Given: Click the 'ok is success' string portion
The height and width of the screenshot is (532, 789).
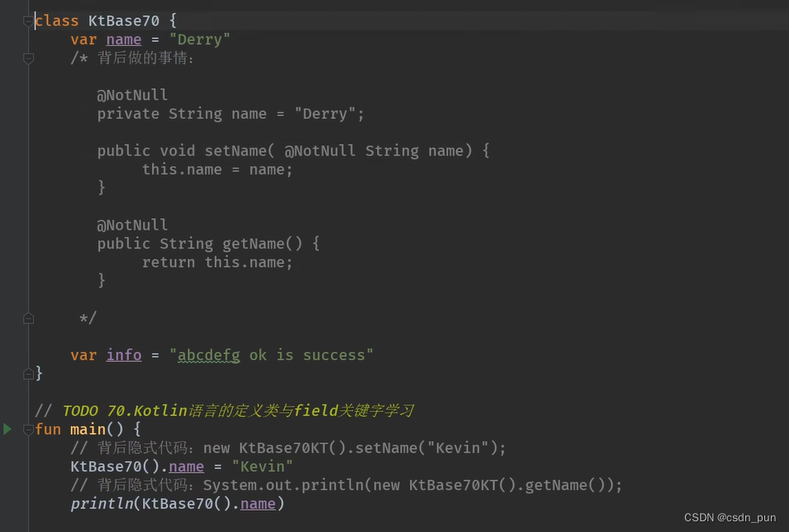Looking at the screenshot, I should click(x=307, y=355).
